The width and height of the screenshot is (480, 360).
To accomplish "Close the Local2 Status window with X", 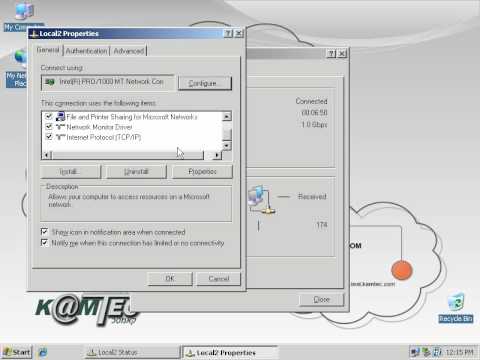I will 342,54.
